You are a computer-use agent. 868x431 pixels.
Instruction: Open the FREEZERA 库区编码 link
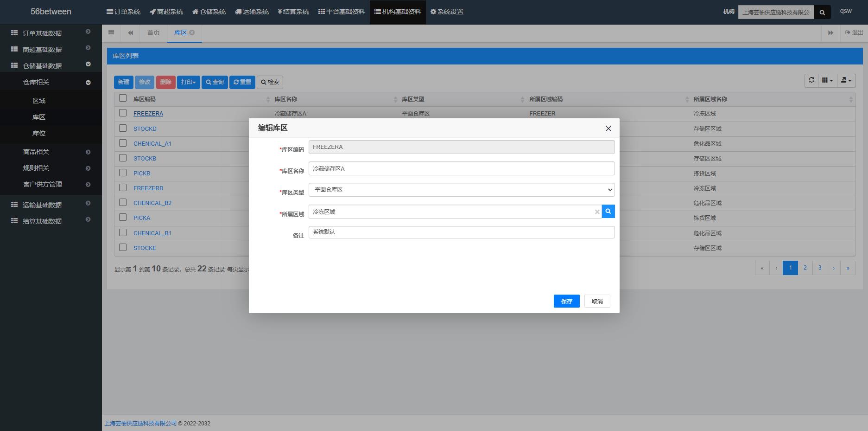(148, 113)
